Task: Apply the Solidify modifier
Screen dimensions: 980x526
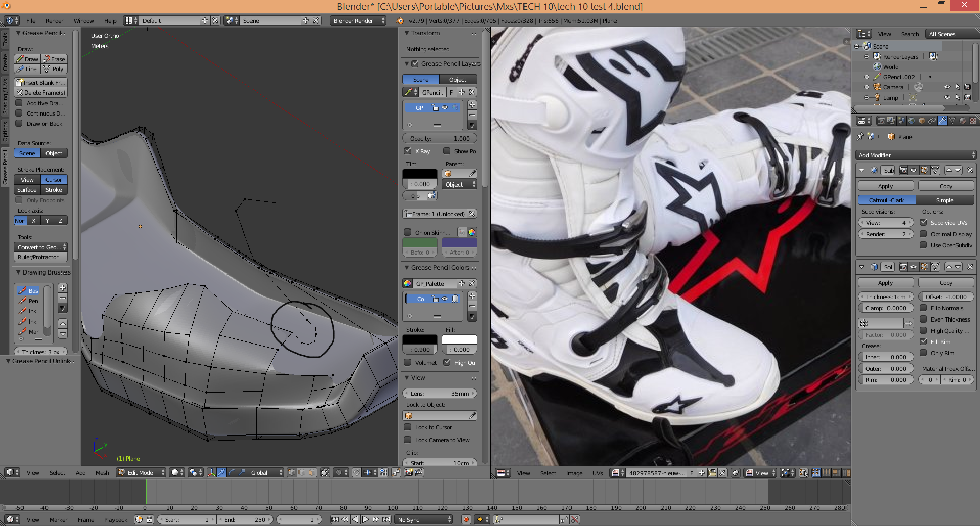Action: (885, 283)
